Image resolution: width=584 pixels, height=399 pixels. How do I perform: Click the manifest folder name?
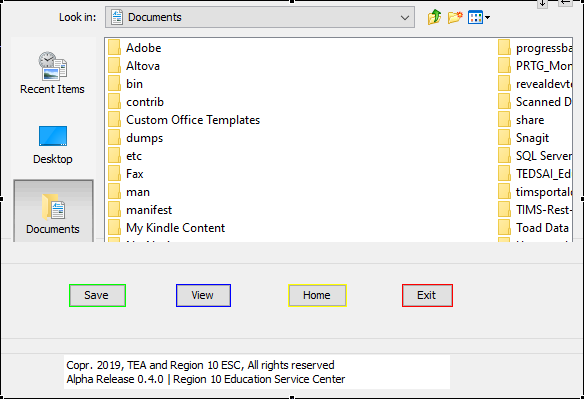[x=149, y=210]
